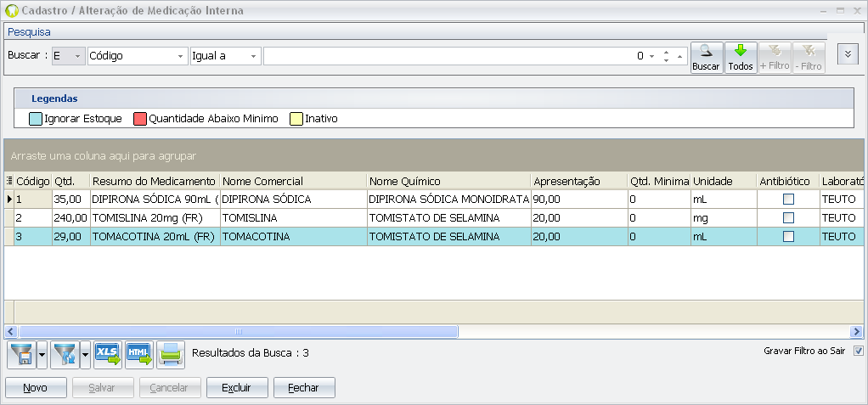Click the Ignorar Estoque cyan legend swatch
Screen dimensions: 868x405
(36, 118)
